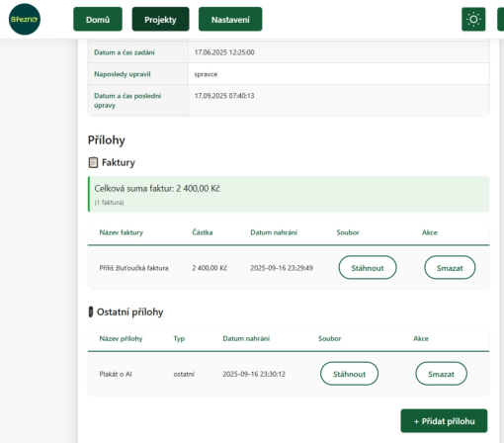
Task: Go to the Projekty section
Action: pyautogui.click(x=160, y=20)
